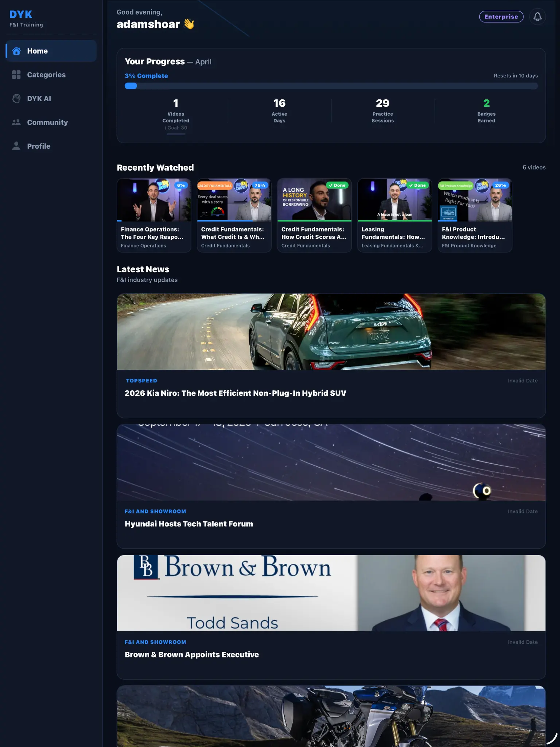The width and height of the screenshot is (560, 747).
Task: Click the Brown & Brown Todd Sands image
Action: 331,593
